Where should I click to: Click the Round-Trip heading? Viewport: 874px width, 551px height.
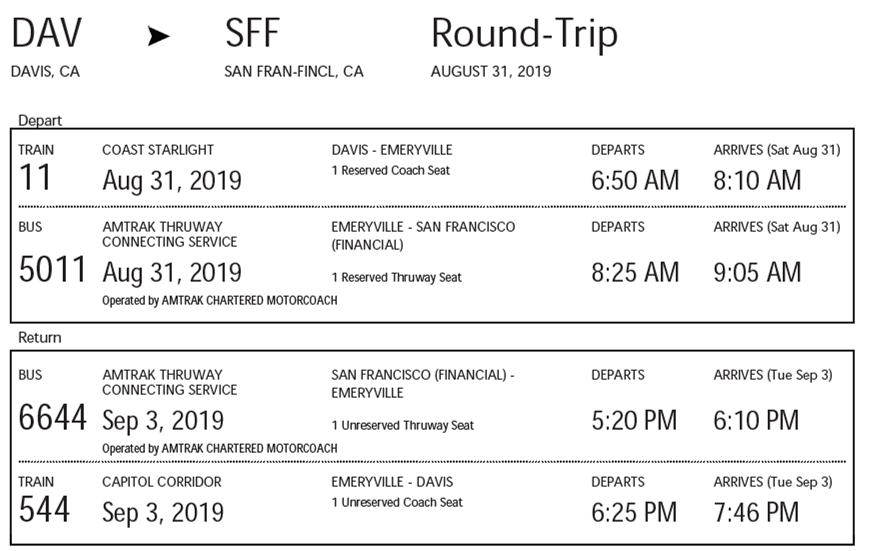pyautogui.click(x=525, y=33)
